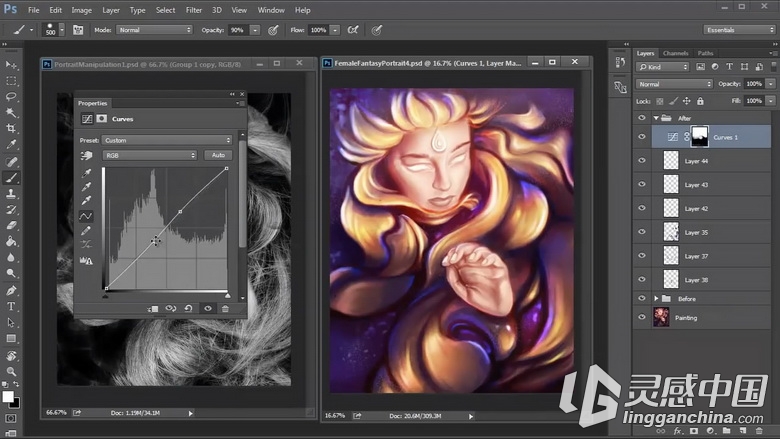Enable airbrush-style build-up icon
Viewport: 780px width, 439px height.
353,30
